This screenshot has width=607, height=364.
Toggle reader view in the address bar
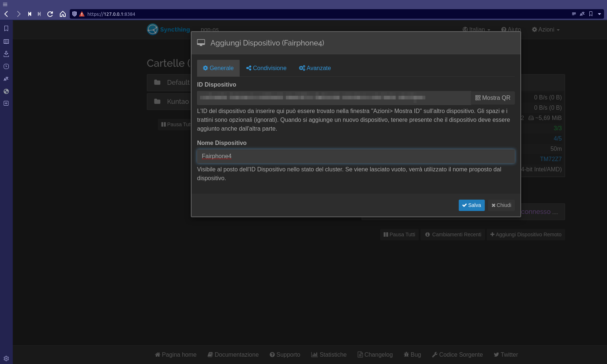point(574,14)
